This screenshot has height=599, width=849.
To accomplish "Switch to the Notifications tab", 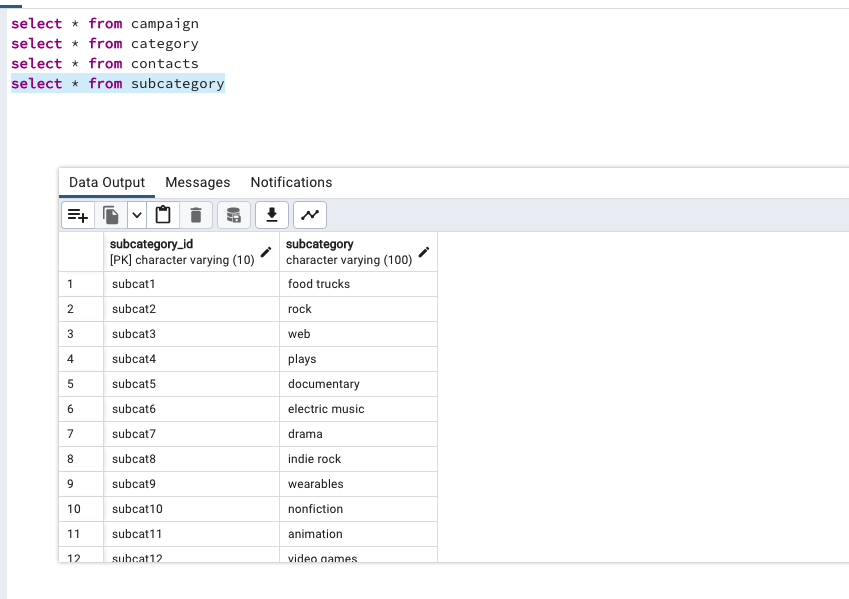I will pos(291,182).
